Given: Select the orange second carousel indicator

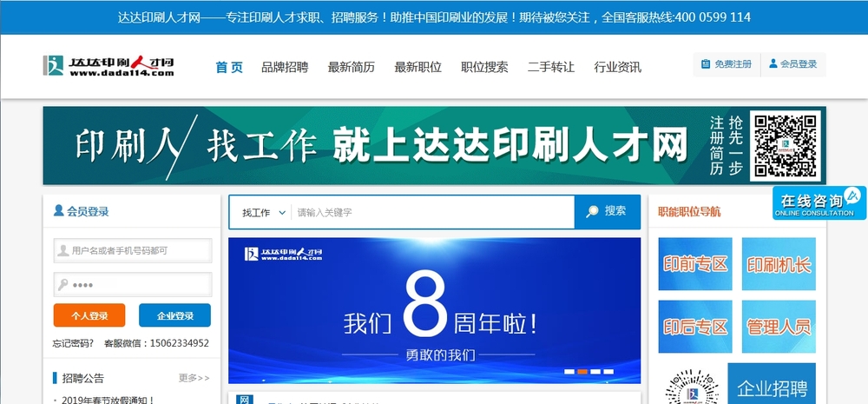Looking at the screenshot, I should (582, 371).
